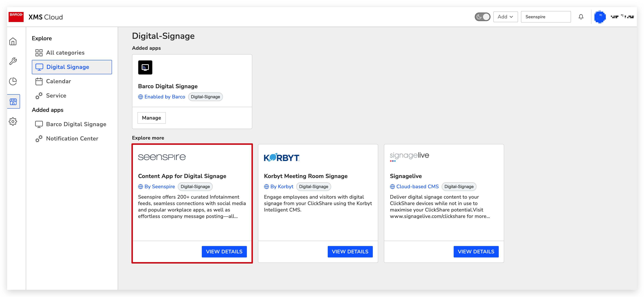Open the wrench tools icon in left rail

(13, 61)
